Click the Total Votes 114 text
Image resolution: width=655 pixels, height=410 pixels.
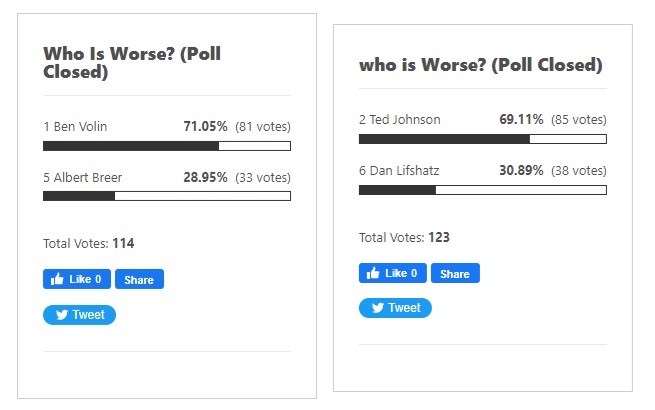point(88,243)
